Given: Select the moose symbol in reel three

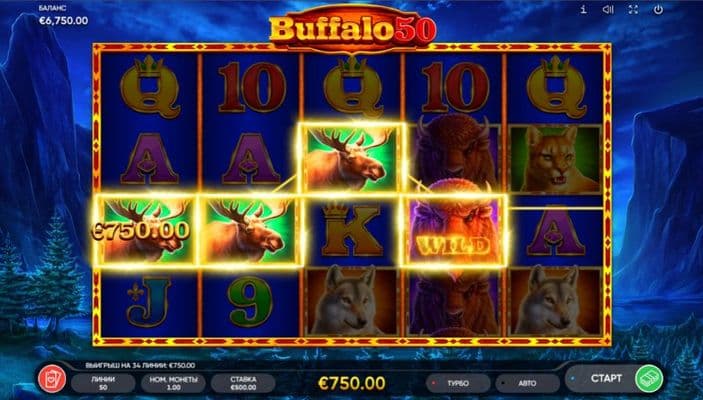Looking at the screenshot, I should coord(352,159).
